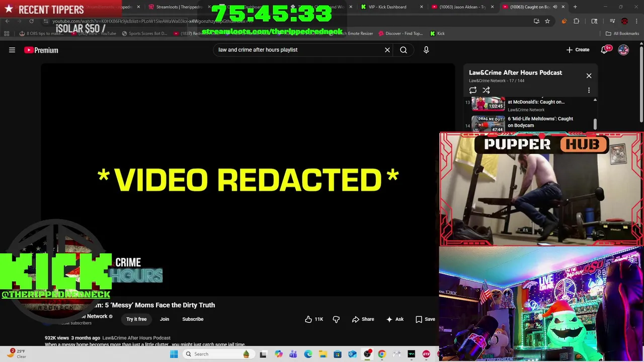The width and height of the screenshot is (644, 362).
Task: Open the Law&Crime After Hours Podcast title
Action: [x=515, y=72]
